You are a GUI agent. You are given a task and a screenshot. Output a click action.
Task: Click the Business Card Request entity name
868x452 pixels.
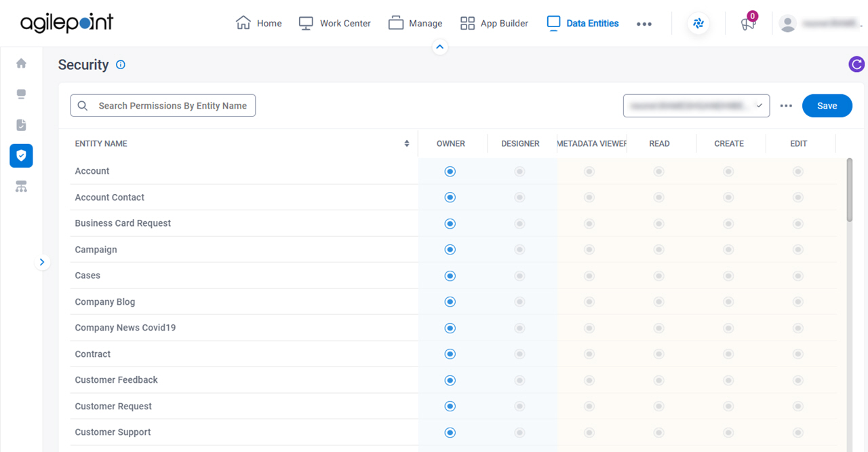(123, 223)
